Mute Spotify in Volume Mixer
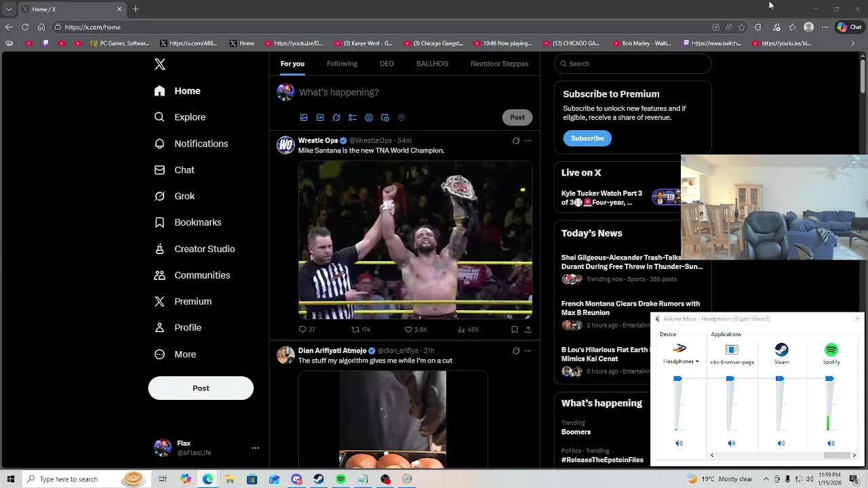Image resolution: width=868 pixels, height=488 pixels. 831,443
